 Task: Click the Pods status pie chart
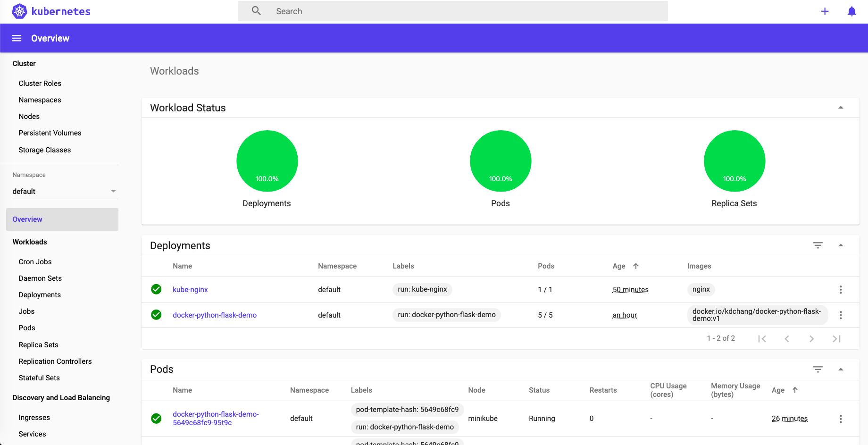coord(501,161)
